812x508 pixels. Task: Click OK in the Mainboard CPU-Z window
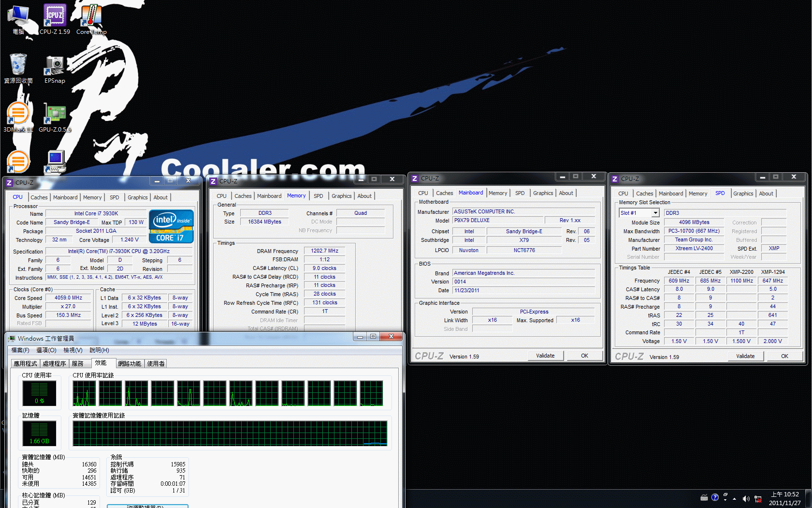point(584,356)
